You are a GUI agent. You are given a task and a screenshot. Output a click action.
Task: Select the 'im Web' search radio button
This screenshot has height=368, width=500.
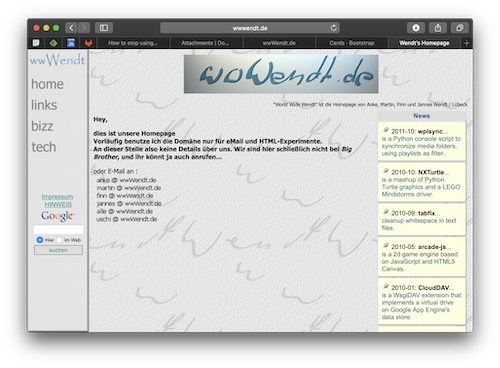tap(59, 240)
